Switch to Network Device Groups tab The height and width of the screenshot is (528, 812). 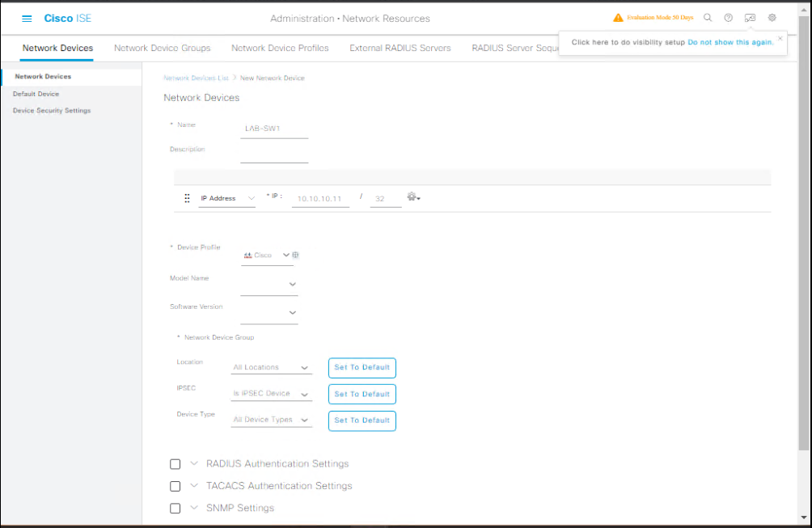click(162, 49)
